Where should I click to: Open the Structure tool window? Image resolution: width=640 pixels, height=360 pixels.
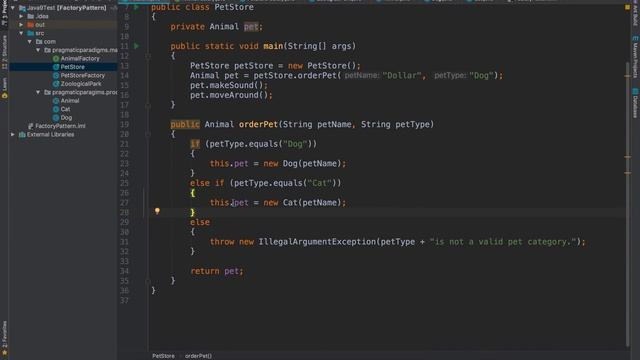click(x=4, y=52)
